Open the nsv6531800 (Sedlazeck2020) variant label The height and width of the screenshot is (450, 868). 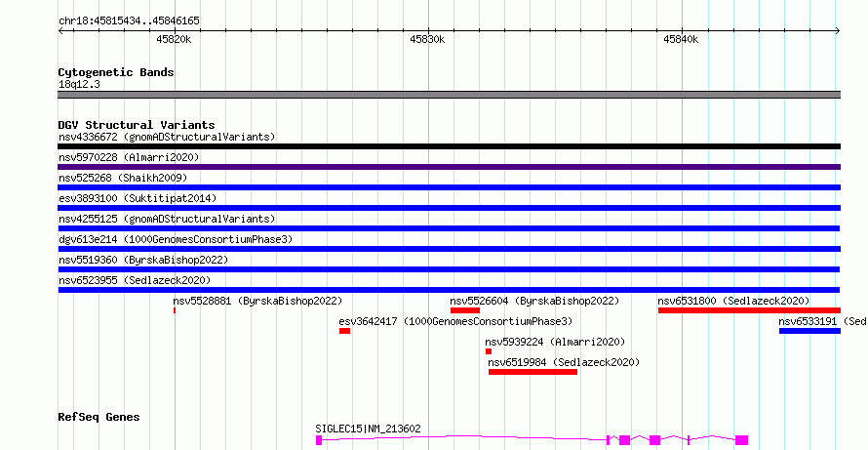click(x=733, y=301)
